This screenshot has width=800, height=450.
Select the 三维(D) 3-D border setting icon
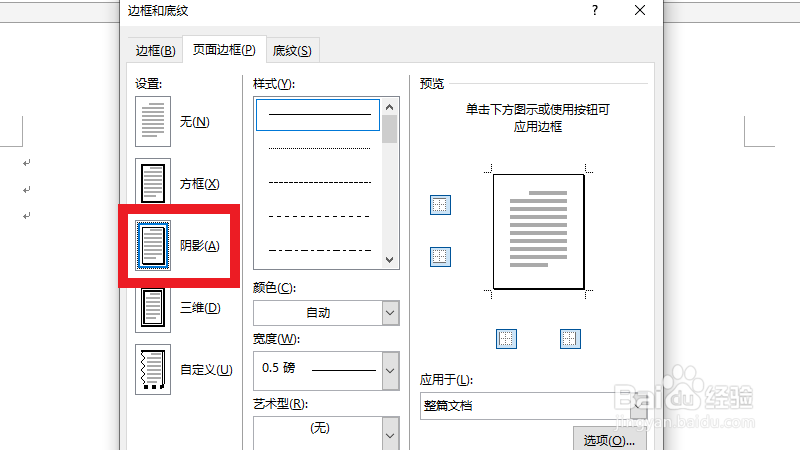coord(153,308)
